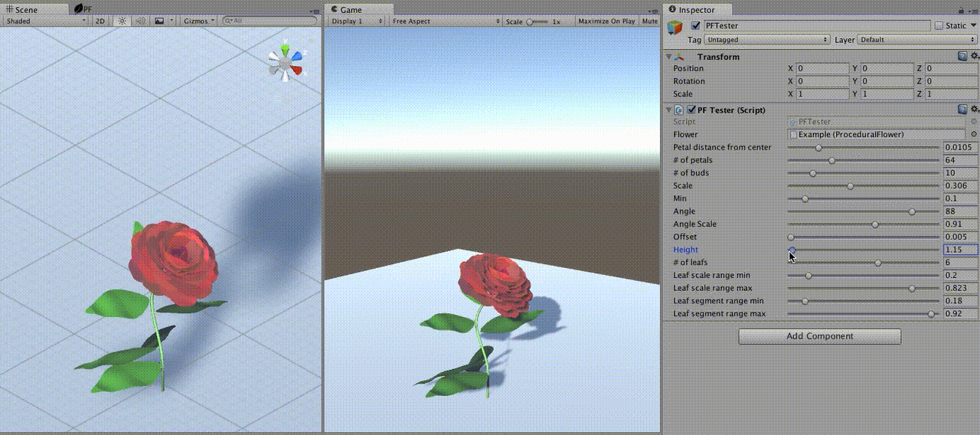The image size is (980, 435).
Task: Click # of petals value 64
Action: 961,160
